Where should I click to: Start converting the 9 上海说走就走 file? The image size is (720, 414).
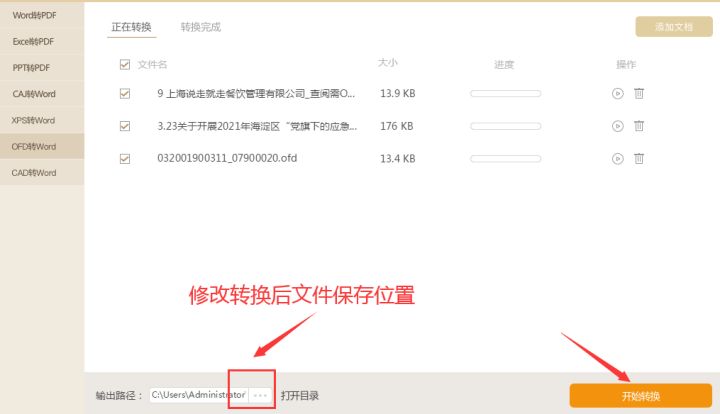click(618, 94)
